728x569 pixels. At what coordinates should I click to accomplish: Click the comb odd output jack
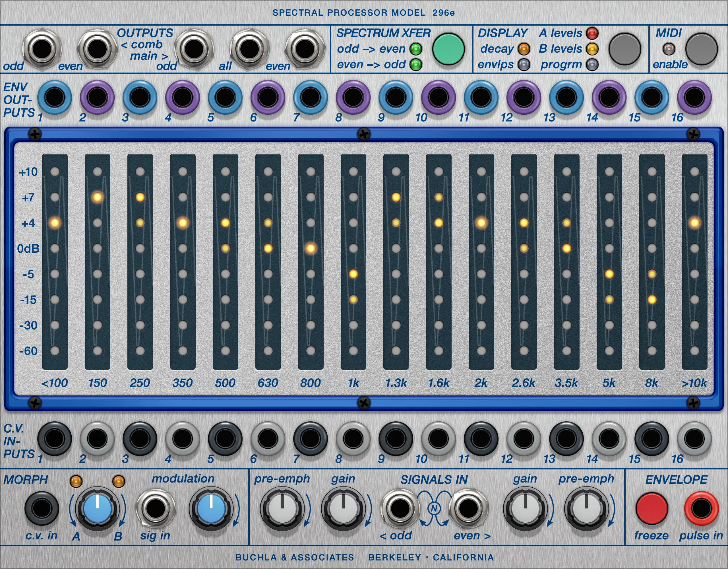[42, 49]
